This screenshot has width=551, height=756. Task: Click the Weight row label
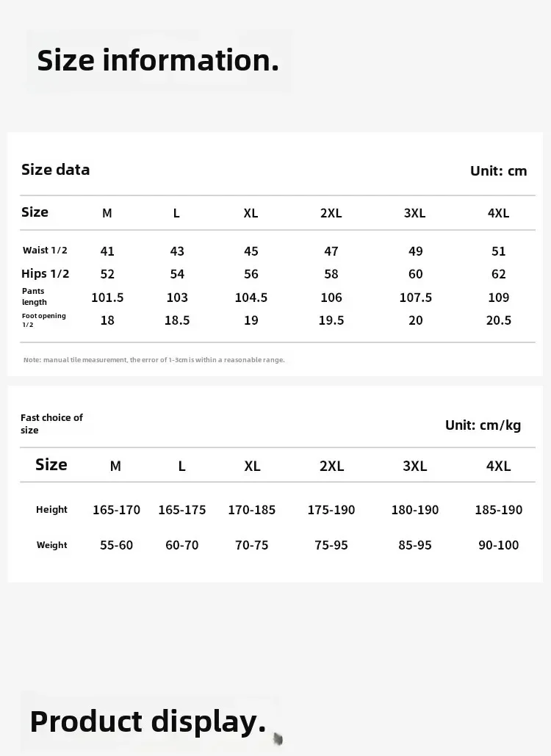[52, 545]
